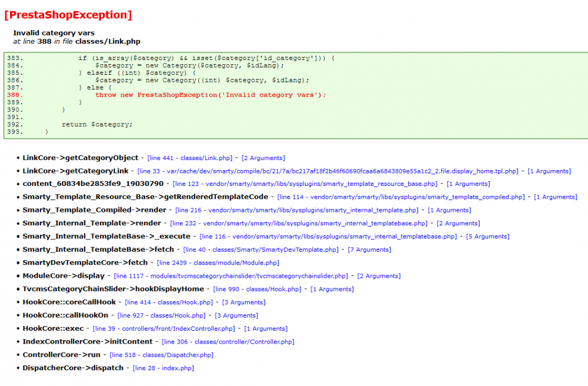The width and height of the screenshot is (588, 386).
Task: Click code line 384 new Category assignment
Action: point(189,66)
